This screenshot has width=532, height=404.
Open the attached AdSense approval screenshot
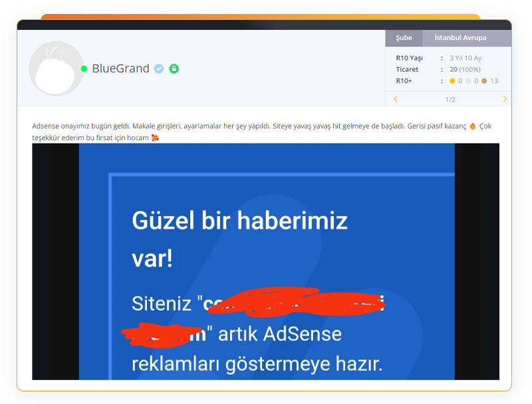click(265, 261)
